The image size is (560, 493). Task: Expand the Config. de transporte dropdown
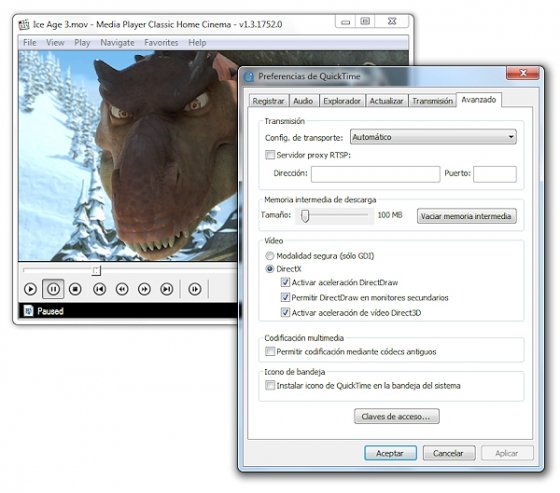tap(433, 137)
